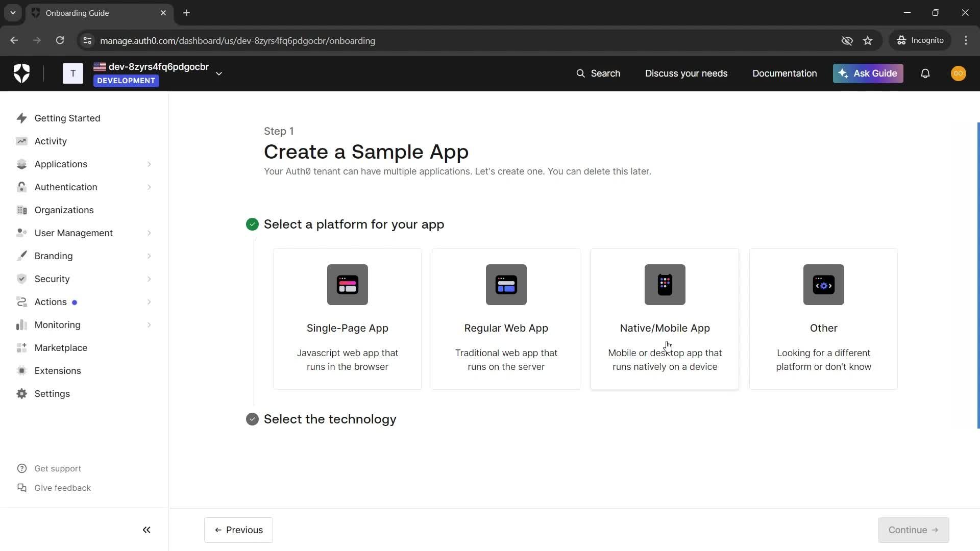This screenshot has width=980, height=551.
Task: Expand the Security submenu chevron
Action: tap(149, 279)
